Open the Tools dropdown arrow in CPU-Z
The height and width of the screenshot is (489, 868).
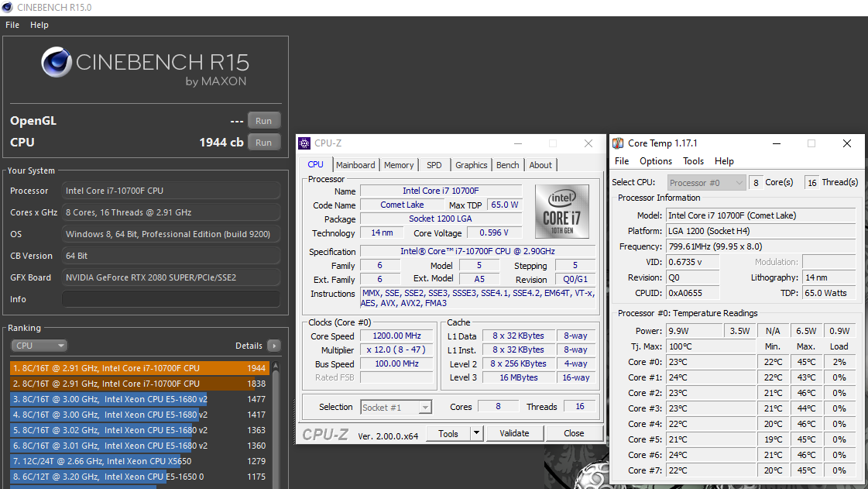point(477,433)
